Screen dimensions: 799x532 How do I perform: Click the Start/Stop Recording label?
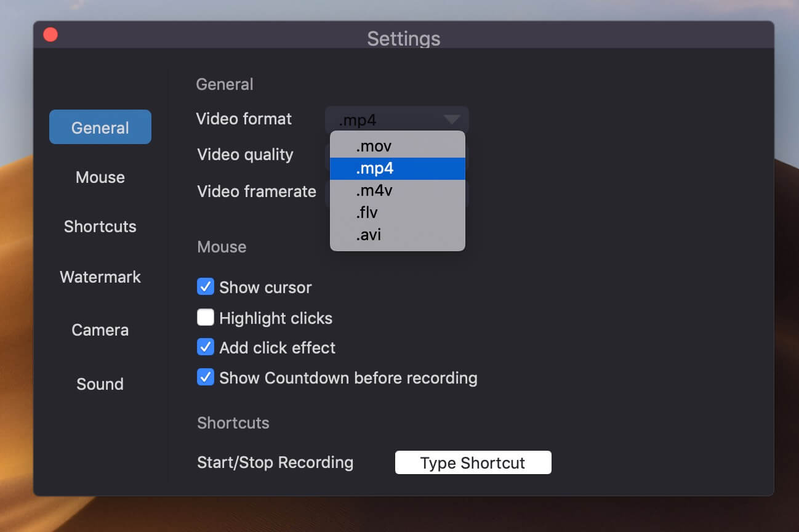click(275, 462)
